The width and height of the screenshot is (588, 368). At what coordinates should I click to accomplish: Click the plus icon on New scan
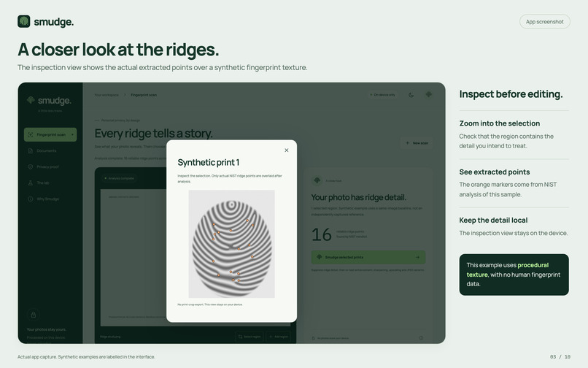408,143
